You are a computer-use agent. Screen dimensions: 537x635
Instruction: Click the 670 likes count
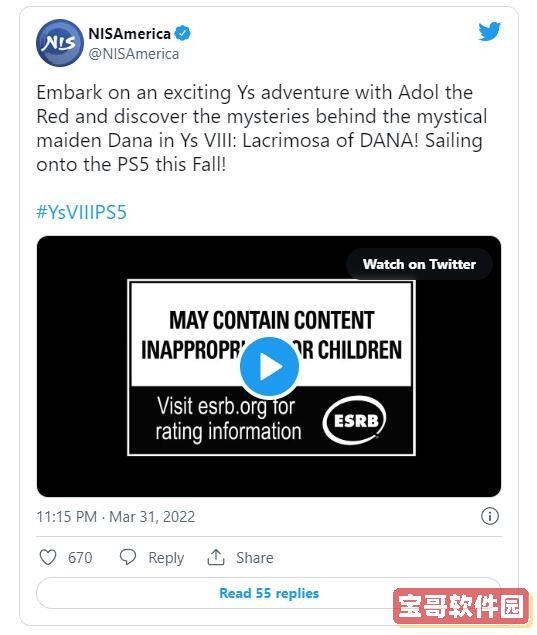tap(80, 558)
